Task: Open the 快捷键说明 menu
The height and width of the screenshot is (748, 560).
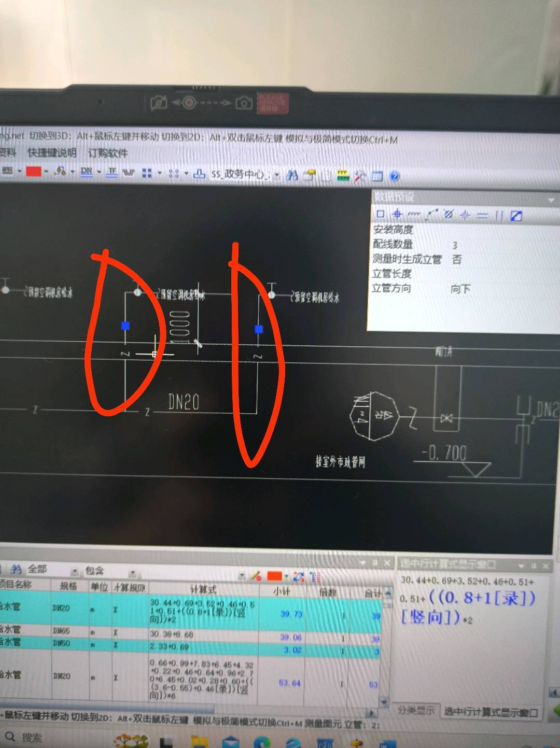Action: pyautogui.click(x=52, y=152)
